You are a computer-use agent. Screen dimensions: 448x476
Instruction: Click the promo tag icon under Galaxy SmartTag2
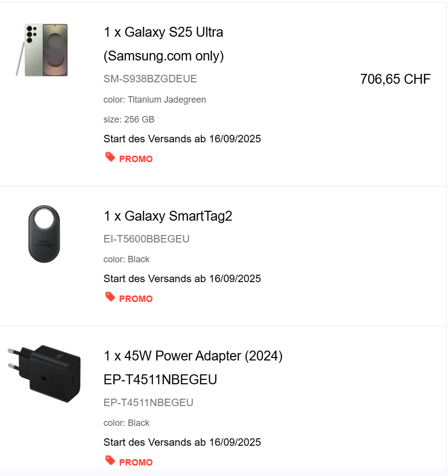pos(110,297)
